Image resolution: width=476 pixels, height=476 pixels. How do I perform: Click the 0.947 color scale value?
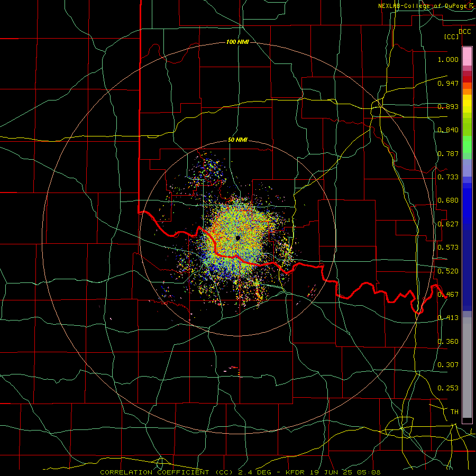point(448,83)
